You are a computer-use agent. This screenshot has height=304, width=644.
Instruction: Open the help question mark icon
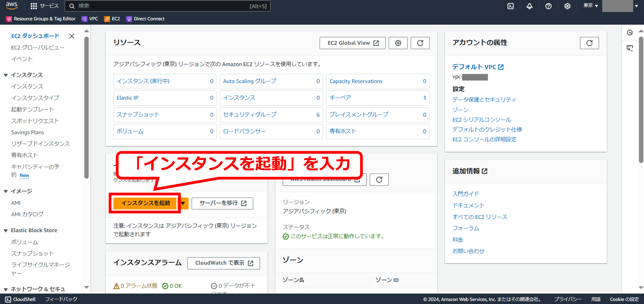click(548, 6)
